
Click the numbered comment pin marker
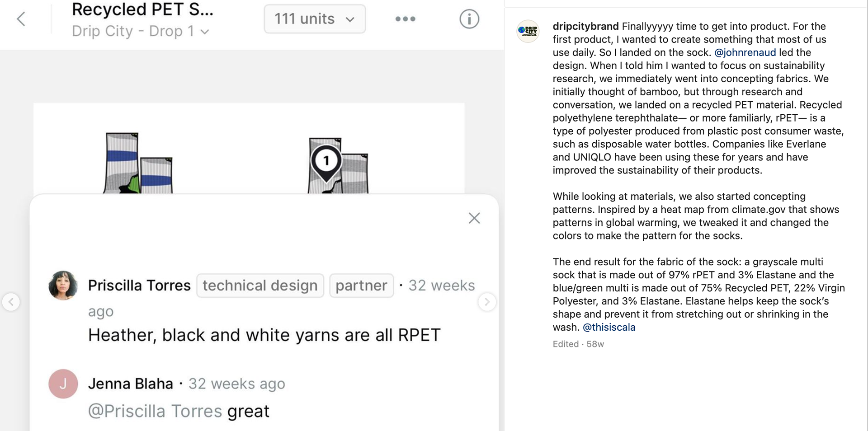[x=326, y=162]
